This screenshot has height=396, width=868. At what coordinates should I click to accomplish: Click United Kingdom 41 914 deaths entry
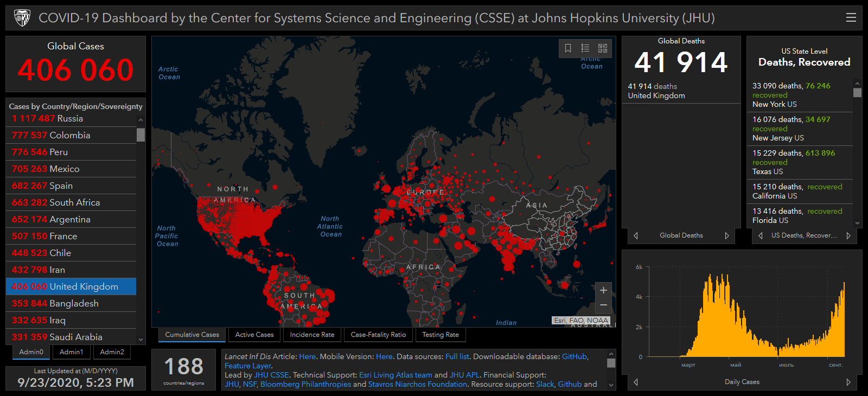coord(681,91)
